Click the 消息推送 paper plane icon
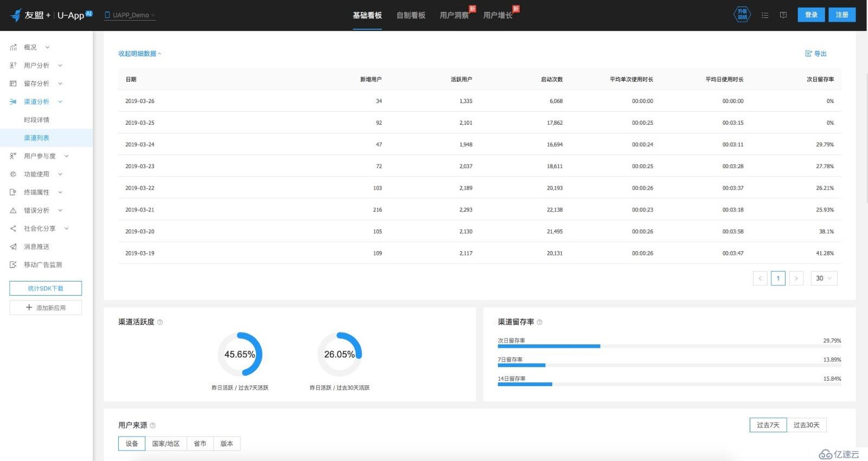 coord(13,247)
